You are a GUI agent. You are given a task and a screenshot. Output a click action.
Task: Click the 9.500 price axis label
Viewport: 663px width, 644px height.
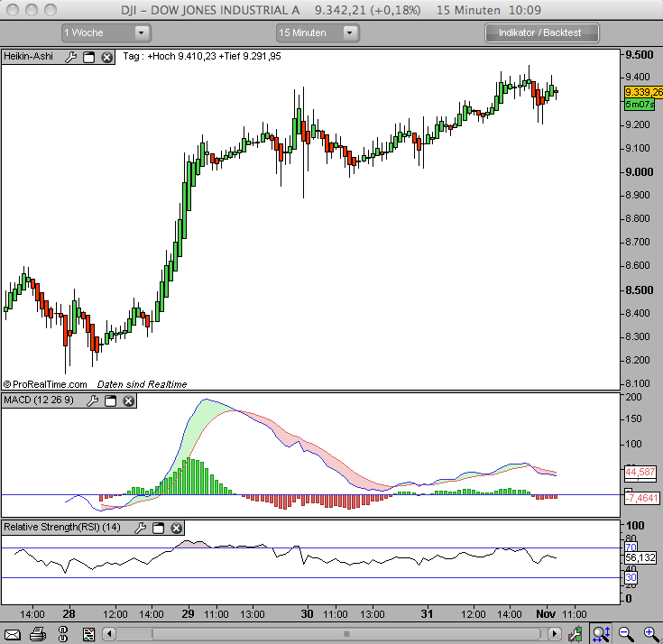point(640,55)
